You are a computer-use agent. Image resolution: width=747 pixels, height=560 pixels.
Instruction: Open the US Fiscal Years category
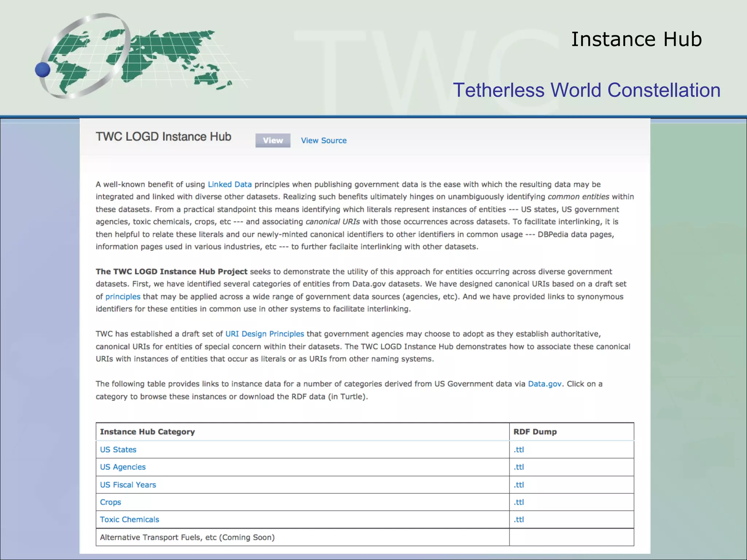point(128,485)
